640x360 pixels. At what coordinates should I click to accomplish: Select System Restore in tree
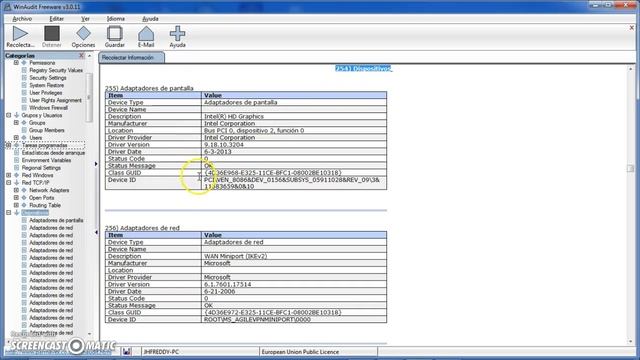47,85
